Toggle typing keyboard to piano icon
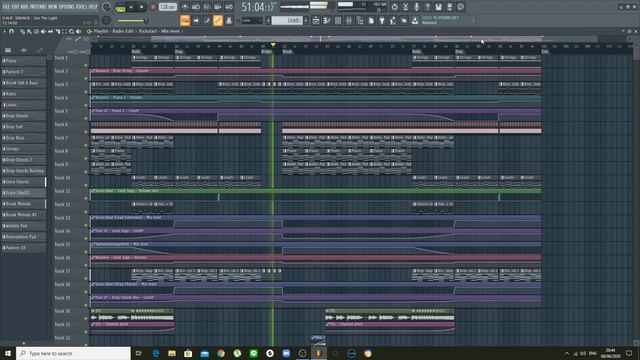640x360 pixels. click(185, 20)
